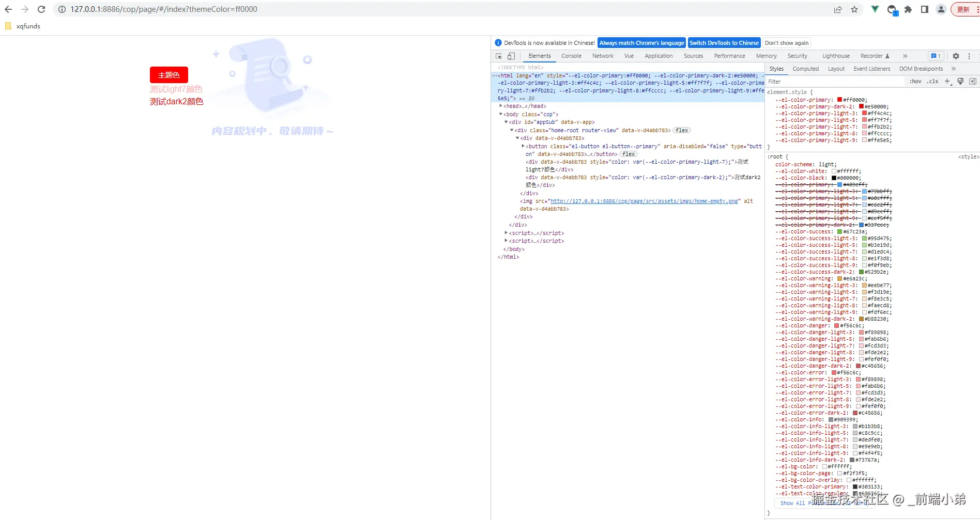Collapse the div id="appSub" node

[506, 122]
